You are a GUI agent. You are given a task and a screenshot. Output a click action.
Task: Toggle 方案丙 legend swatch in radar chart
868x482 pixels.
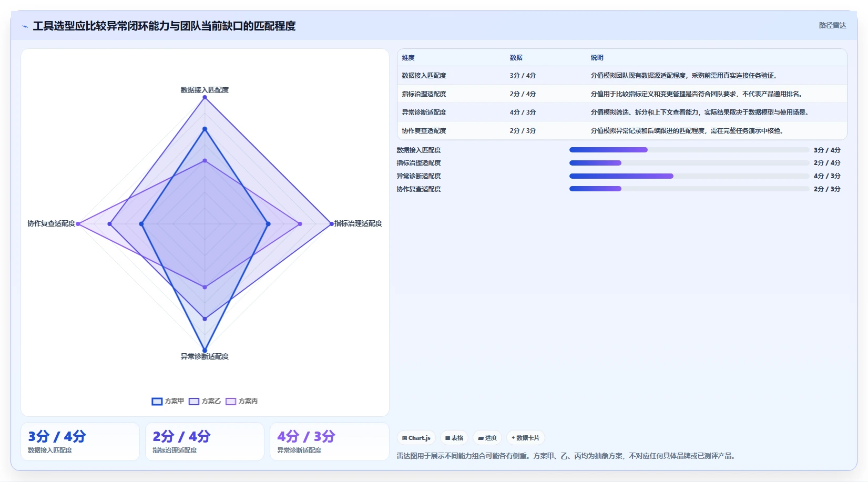point(231,401)
